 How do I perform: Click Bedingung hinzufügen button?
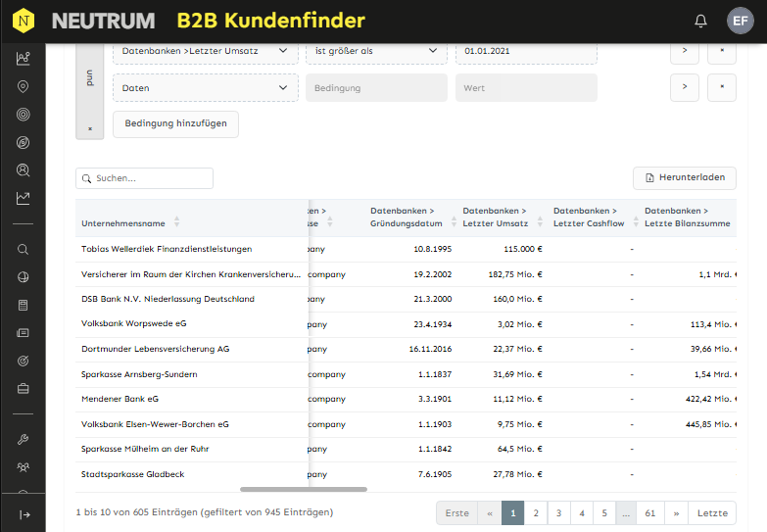pyautogui.click(x=175, y=123)
